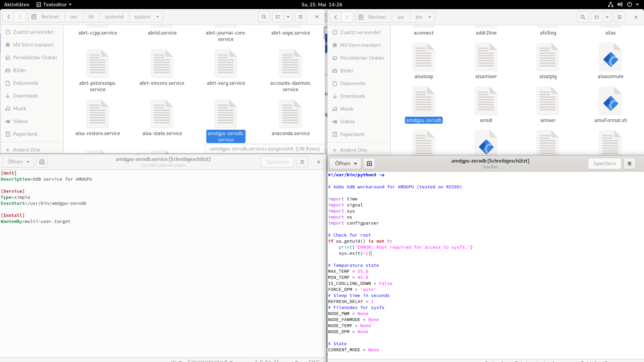Open hamburger menu of right text editor
This screenshot has height=362, width=644.
coord(629,164)
